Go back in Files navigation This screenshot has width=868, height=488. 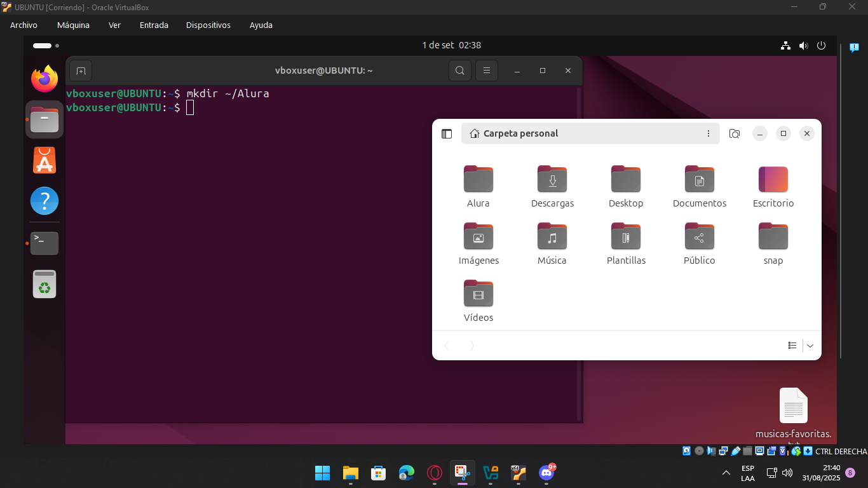(x=447, y=346)
